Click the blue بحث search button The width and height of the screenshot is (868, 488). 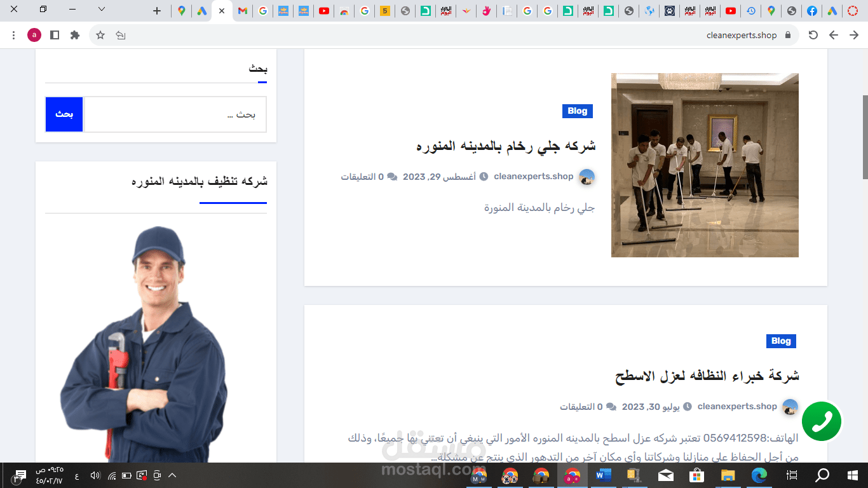[x=64, y=114]
